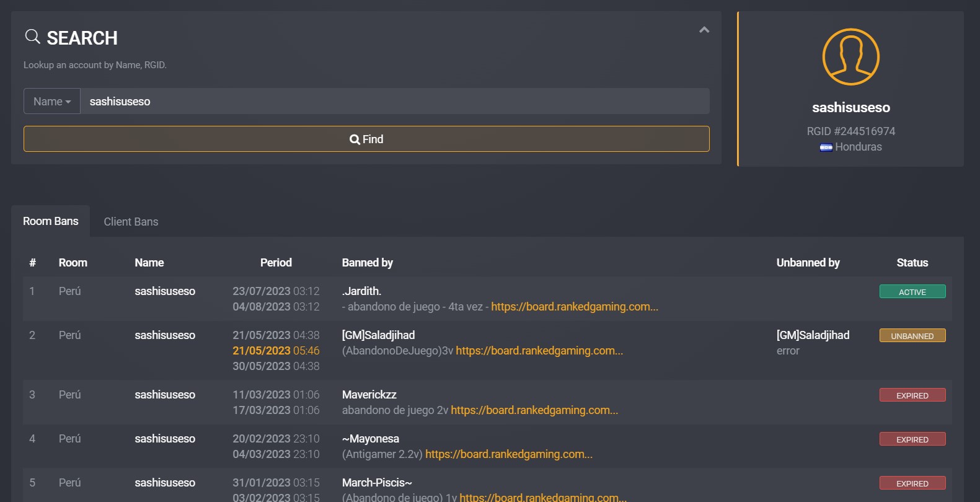
Task: Click the EXPIRED badge in Maverickzz row
Action: click(x=912, y=395)
